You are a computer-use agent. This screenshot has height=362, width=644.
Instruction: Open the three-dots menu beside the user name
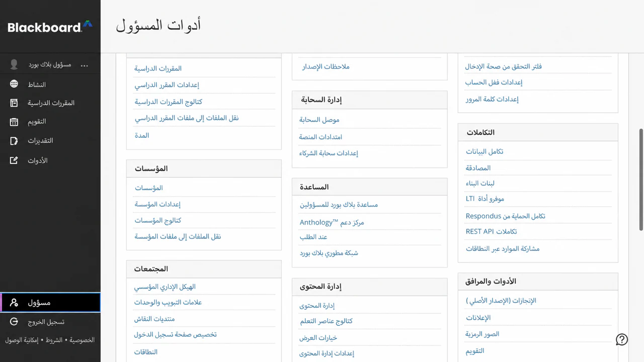[84, 65]
